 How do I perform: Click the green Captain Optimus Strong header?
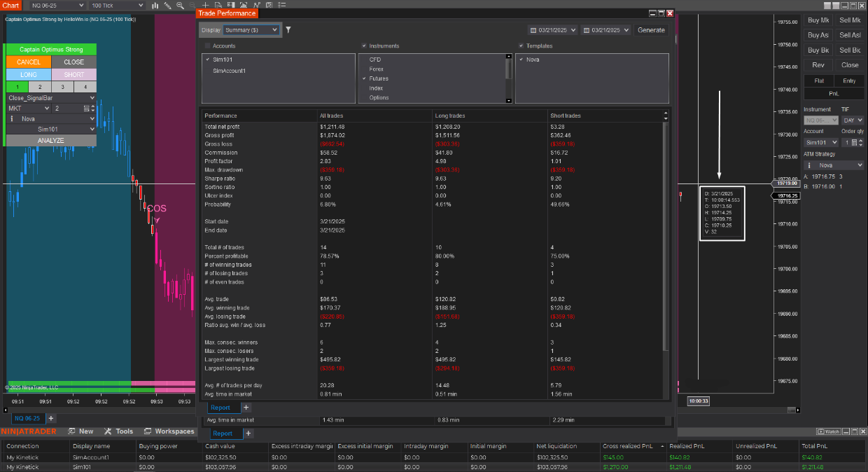click(x=51, y=49)
